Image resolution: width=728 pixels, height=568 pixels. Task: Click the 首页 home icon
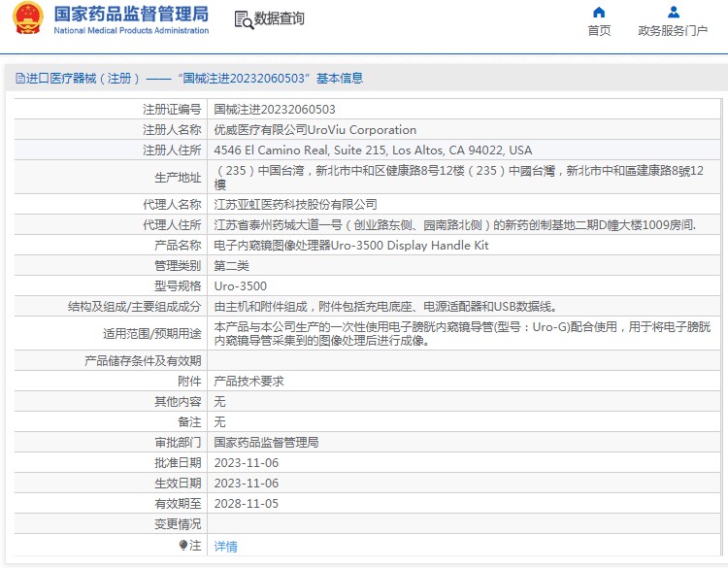pyautogui.click(x=599, y=12)
